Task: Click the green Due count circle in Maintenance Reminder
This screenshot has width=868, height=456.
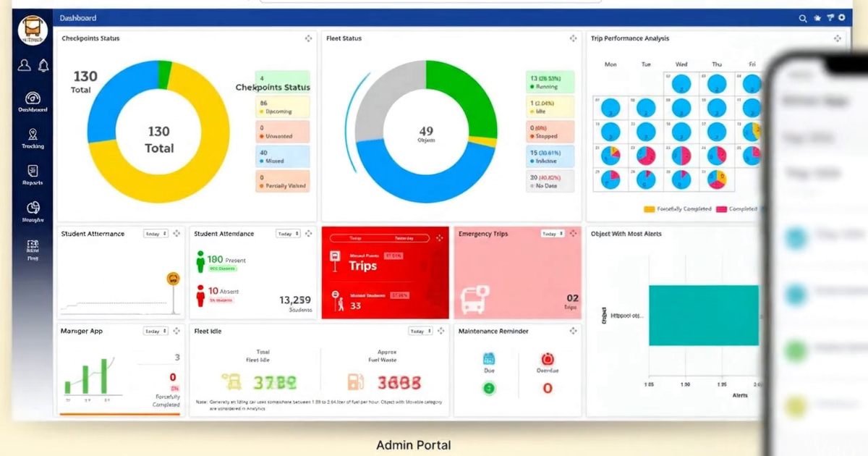Action: coord(489,388)
